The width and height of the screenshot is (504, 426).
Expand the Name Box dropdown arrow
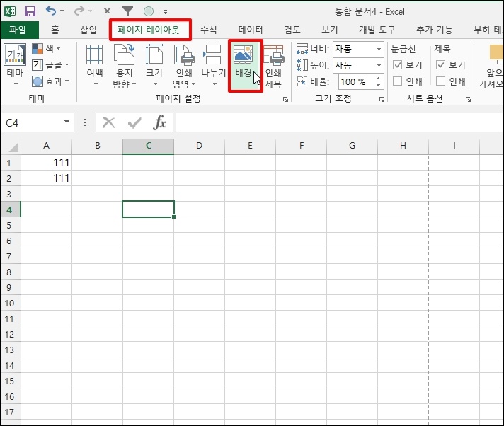point(67,122)
